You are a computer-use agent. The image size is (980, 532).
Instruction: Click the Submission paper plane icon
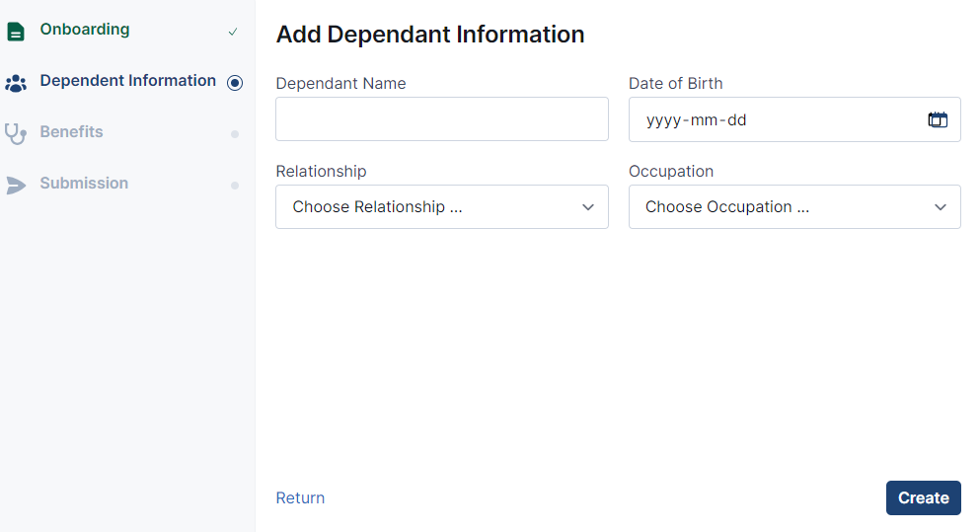pos(16,185)
